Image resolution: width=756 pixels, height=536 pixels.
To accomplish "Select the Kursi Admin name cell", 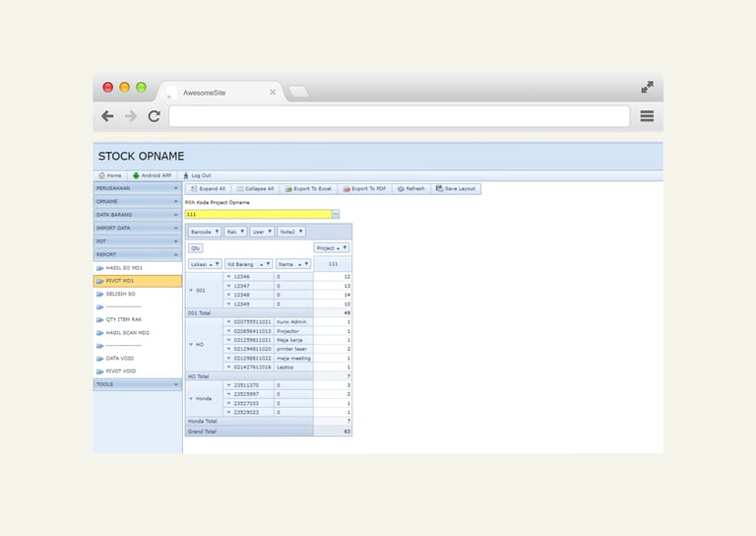I will coord(293,322).
